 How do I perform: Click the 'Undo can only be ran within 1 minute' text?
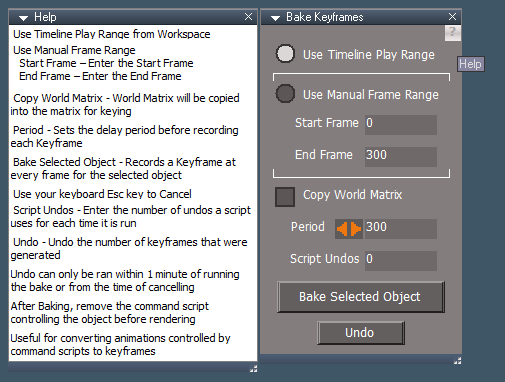(125, 280)
